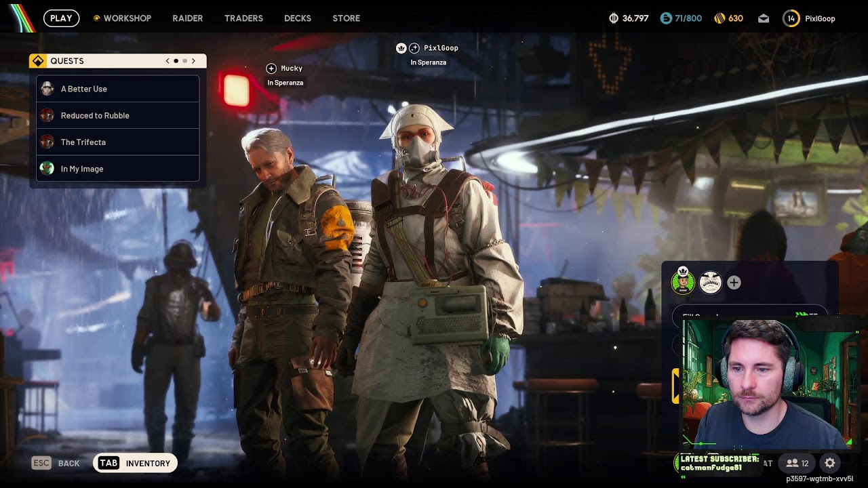
Task: Go to previous quests page arrow
Action: tap(167, 61)
